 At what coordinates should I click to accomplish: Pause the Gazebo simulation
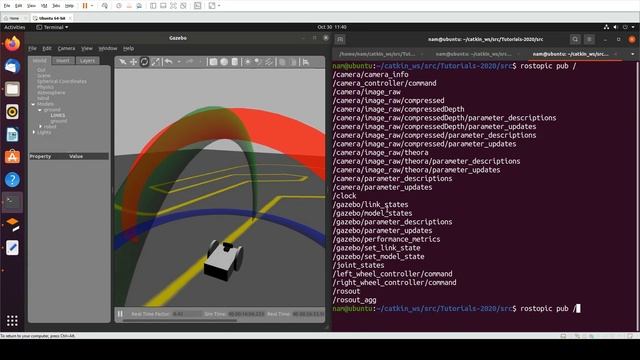tap(120, 314)
